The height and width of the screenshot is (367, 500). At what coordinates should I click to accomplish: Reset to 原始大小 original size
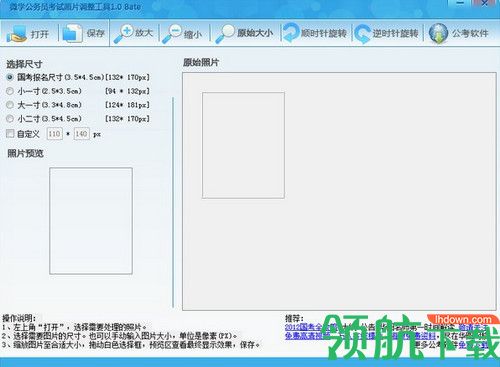pos(244,33)
